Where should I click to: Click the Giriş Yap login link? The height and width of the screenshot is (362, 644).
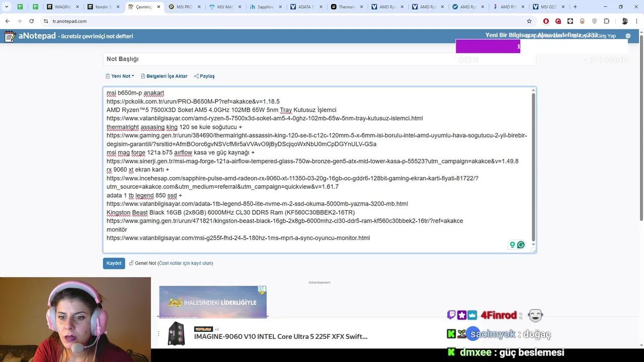coord(606,36)
